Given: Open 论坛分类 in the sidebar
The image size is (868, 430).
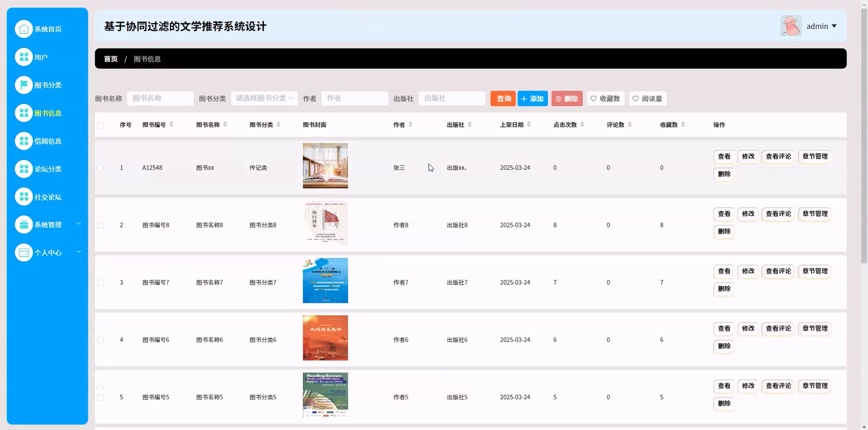Looking at the screenshot, I should (x=48, y=169).
